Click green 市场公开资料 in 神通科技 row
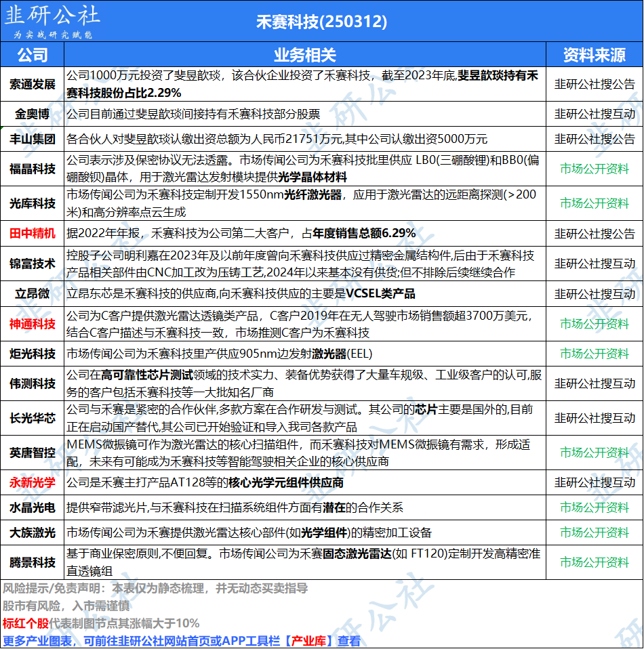Image resolution: width=644 pixels, height=649 pixels. click(595, 324)
